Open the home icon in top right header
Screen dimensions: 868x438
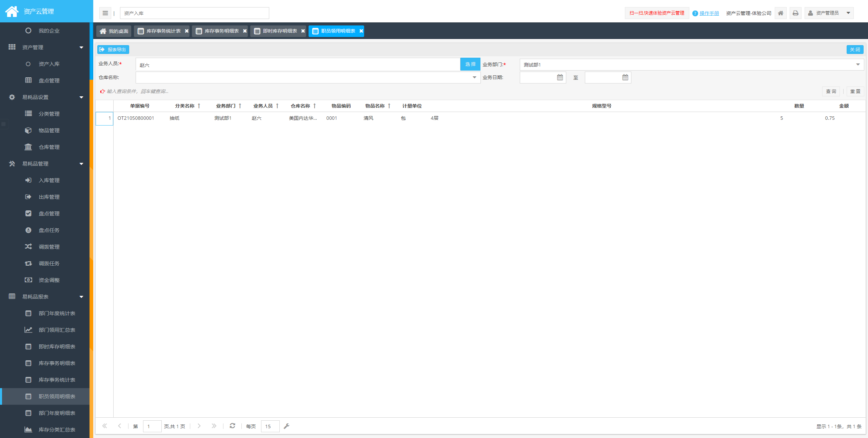781,13
